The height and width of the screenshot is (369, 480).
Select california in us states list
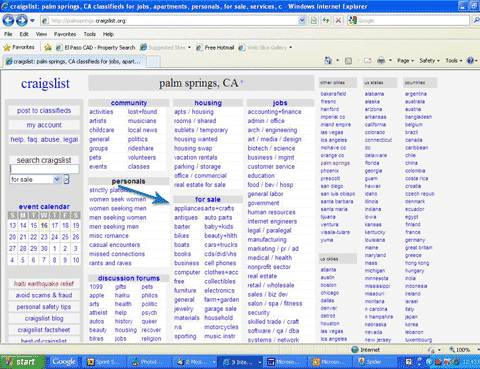[x=375, y=125]
